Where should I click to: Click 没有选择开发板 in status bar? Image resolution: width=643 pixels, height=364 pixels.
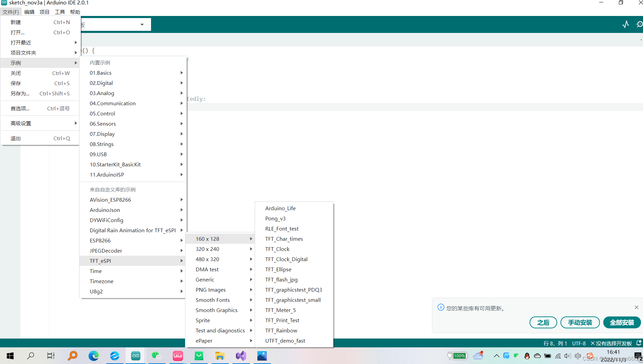pos(611,343)
